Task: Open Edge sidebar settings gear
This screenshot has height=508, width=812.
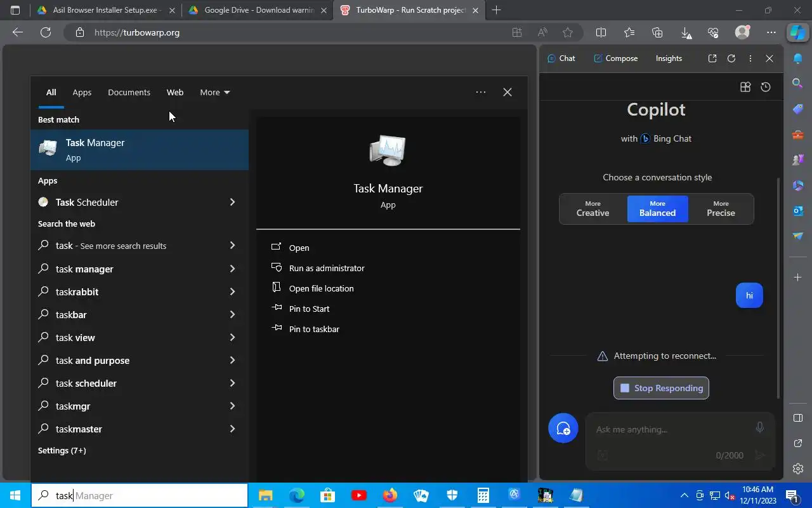Action: (x=798, y=469)
